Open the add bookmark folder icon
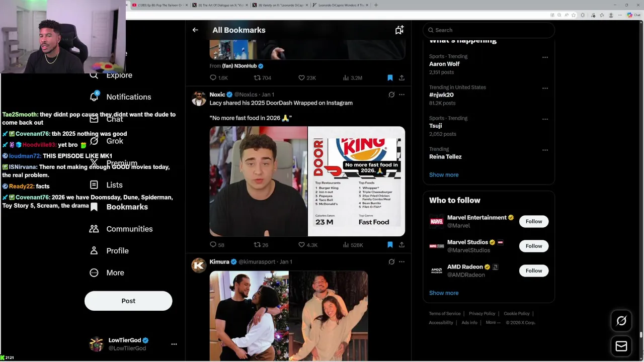Viewport: 644px width, 362px height. coord(399,30)
